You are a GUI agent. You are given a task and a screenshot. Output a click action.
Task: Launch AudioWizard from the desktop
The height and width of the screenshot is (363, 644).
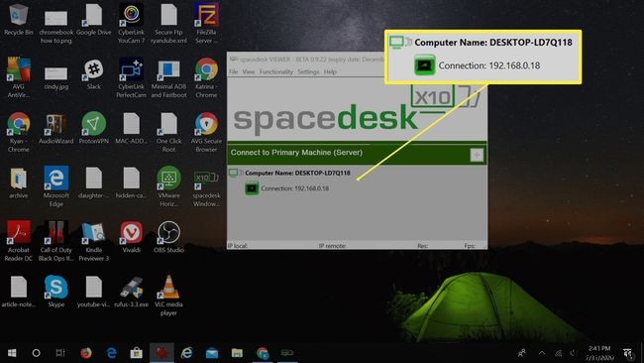pos(55,129)
